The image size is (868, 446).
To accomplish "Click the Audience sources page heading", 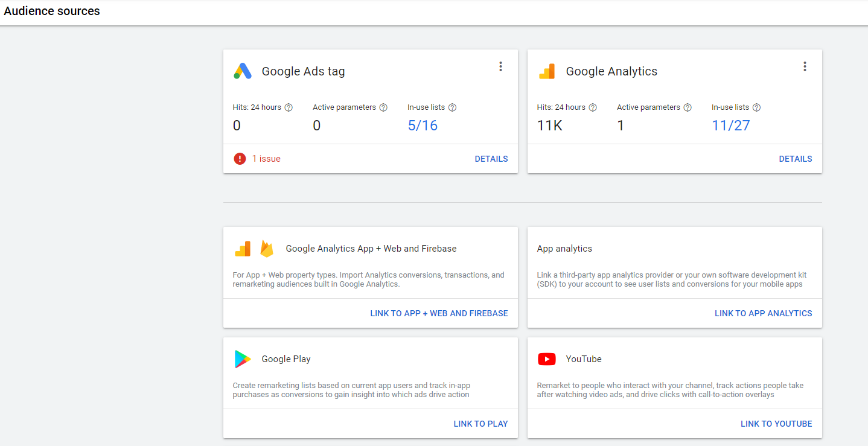I will (52, 11).
